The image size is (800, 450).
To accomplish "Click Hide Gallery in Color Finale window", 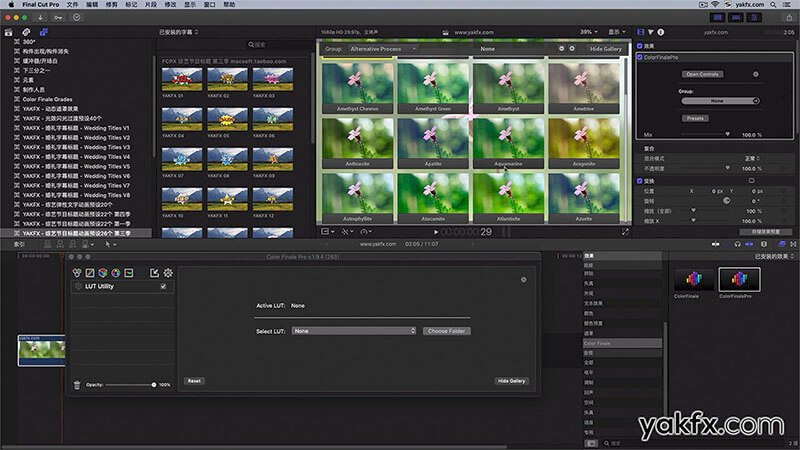I will click(x=511, y=381).
